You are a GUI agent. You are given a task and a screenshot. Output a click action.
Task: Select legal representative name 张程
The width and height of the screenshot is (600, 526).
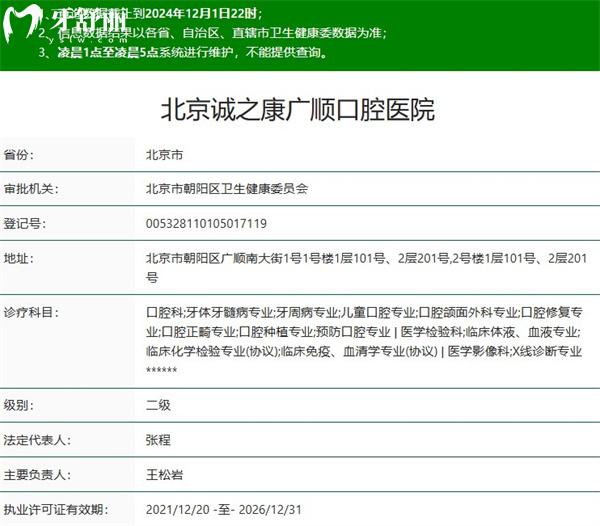click(x=158, y=440)
